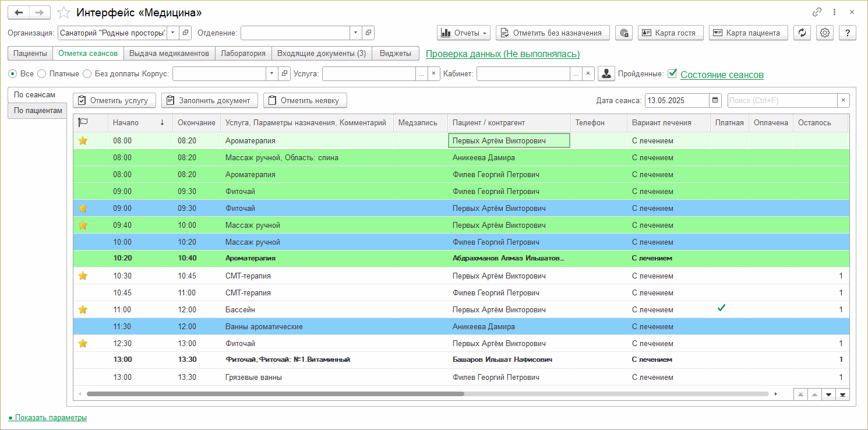Toggle the Пройденные checkbox
This screenshot has width=868, height=430.
pyautogui.click(x=672, y=73)
